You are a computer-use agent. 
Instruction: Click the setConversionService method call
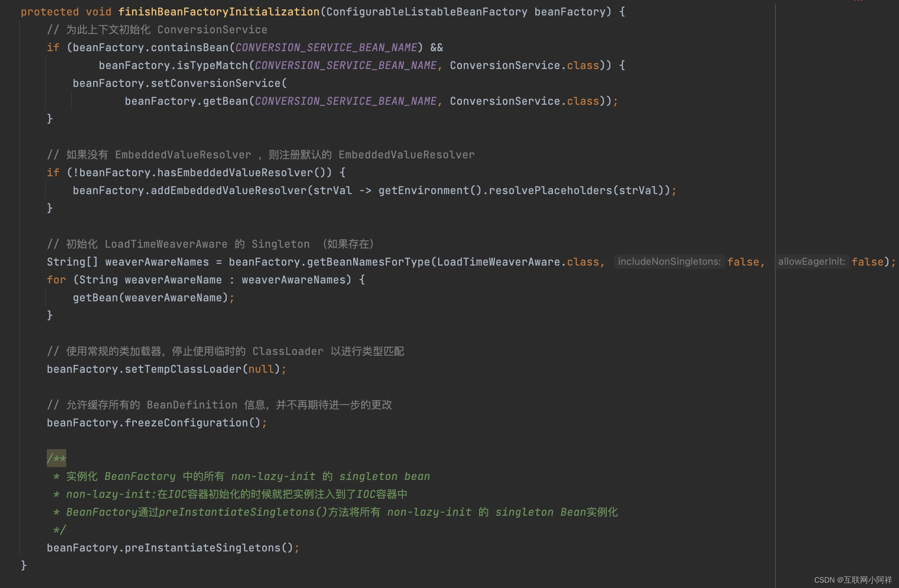[x=215, y=83]
